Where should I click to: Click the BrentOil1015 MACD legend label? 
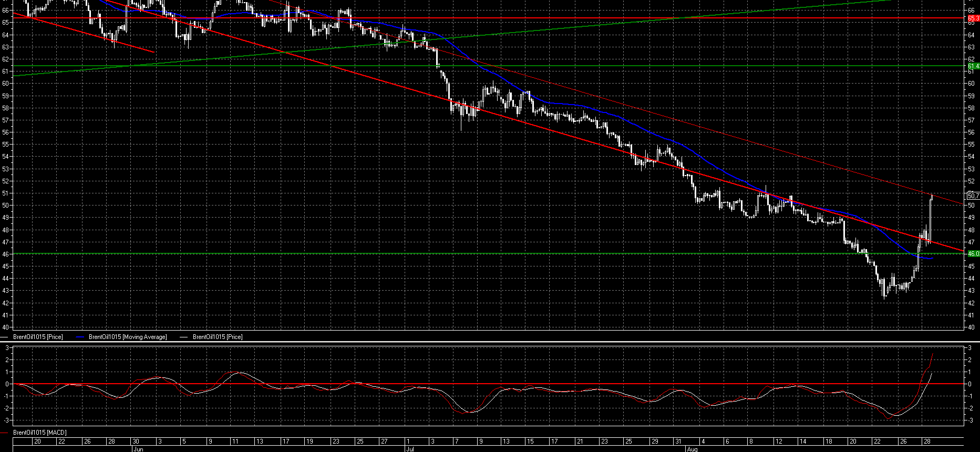coord(40,433)
